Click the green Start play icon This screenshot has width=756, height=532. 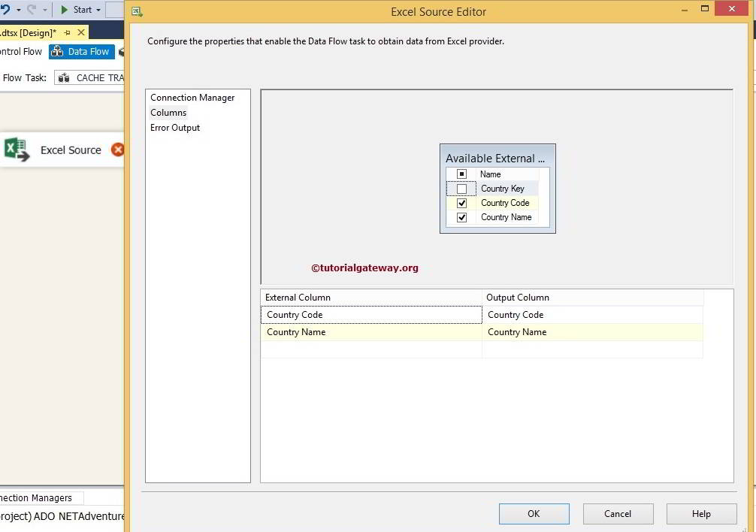64,9
